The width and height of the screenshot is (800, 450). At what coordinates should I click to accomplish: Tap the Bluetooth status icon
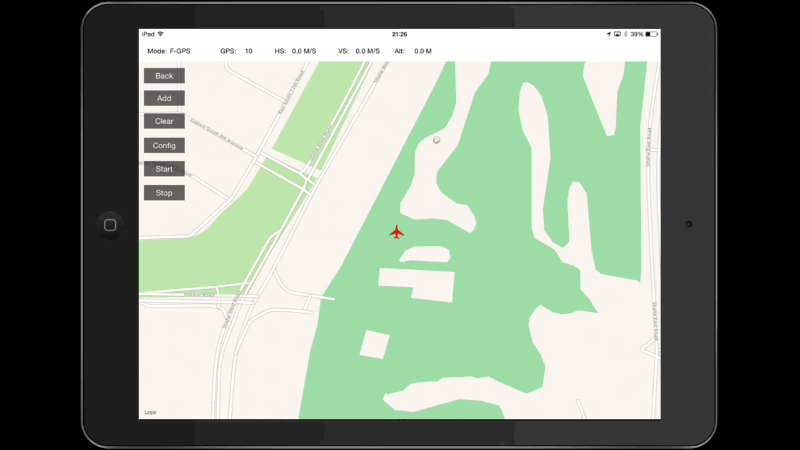pos(626,34)
